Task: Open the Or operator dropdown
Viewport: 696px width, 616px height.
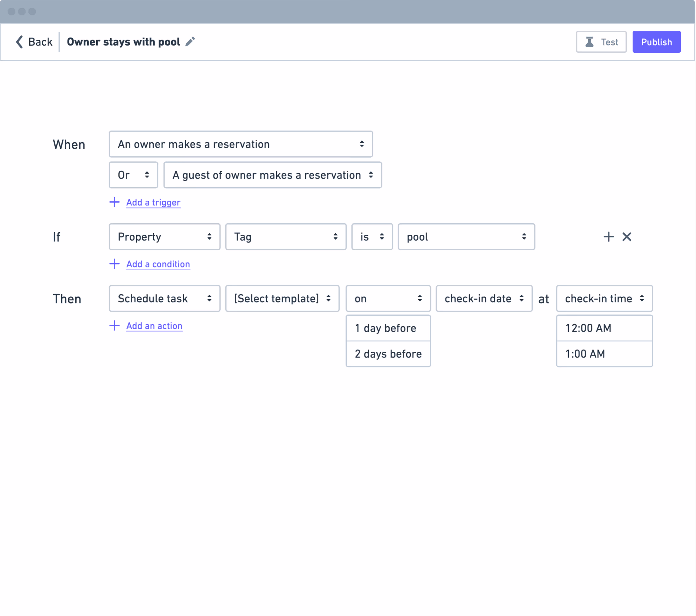Action: pos(133,175)
